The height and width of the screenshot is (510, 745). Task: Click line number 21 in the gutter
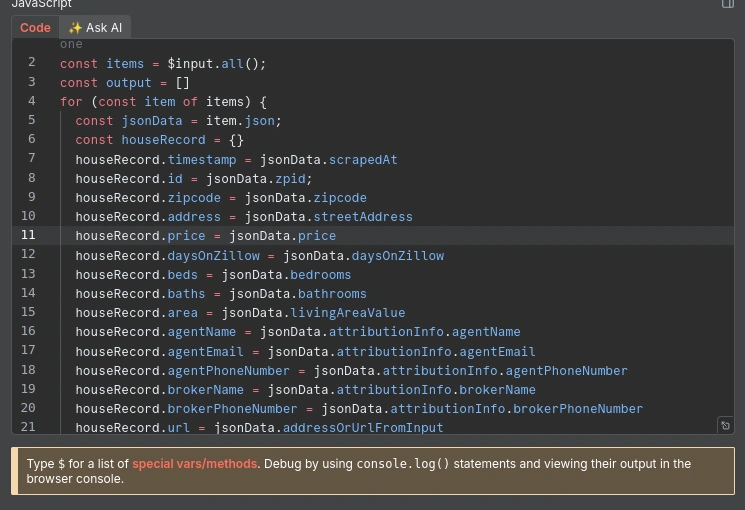[x=28, y=427]
